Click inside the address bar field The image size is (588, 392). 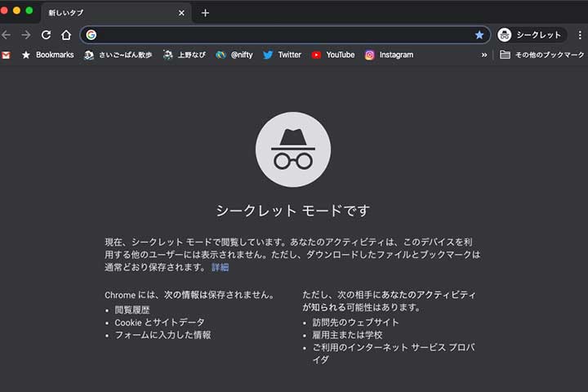point(285,35)
